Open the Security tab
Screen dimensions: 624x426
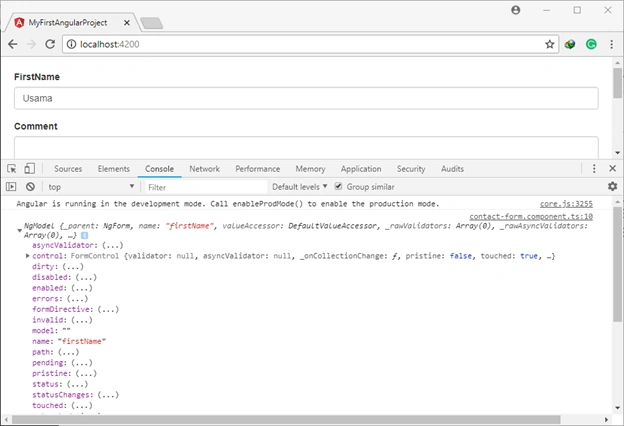point(411,169)
